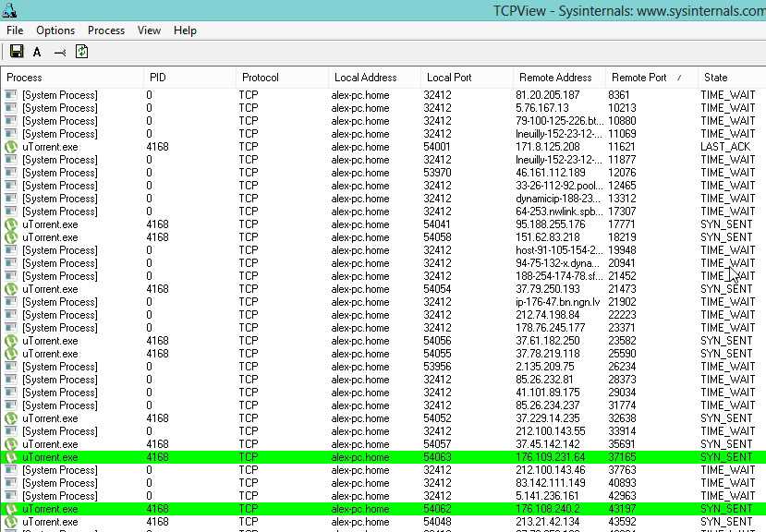Click the show unconnected endpoints icon

(59, 53)
